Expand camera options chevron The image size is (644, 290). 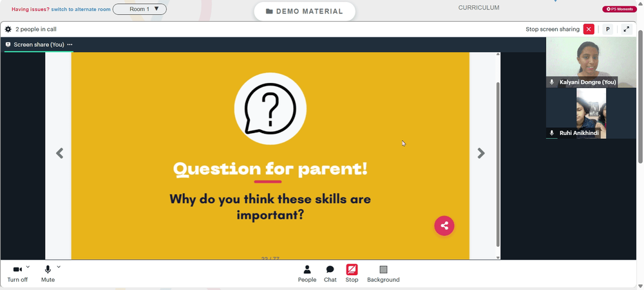pyautogui.click(x=28, y=267)
